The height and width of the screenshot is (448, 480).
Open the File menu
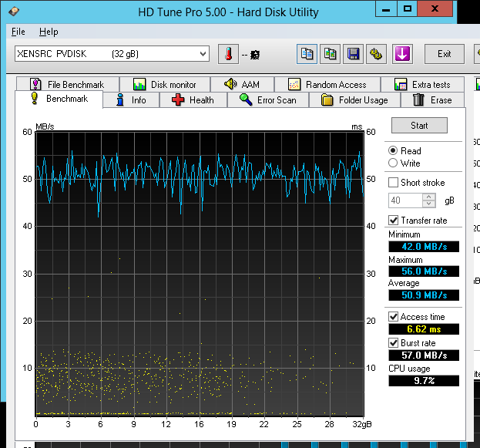pyautogui.click(x=18, y=32)
